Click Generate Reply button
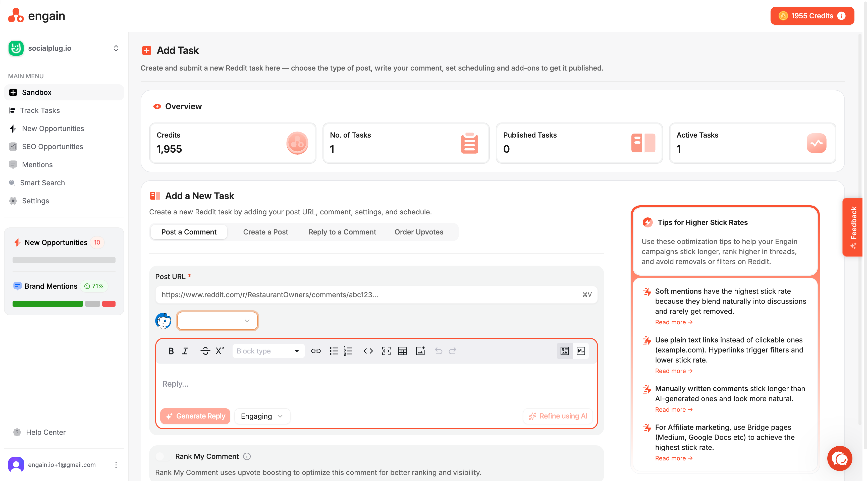Screen dimensions: 868x481 tap(195, 416)
